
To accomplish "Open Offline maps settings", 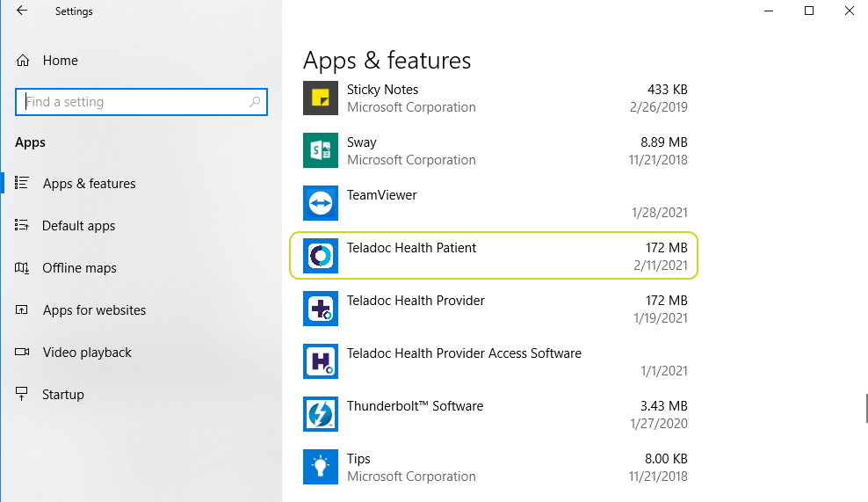I will click(x=79, y=267).
